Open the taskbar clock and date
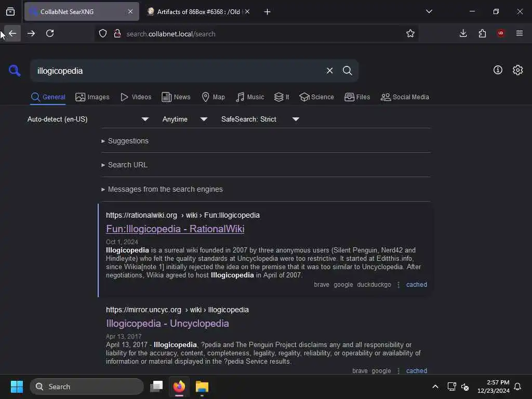Viewport: 532px width, 399px height. (494, 387)
